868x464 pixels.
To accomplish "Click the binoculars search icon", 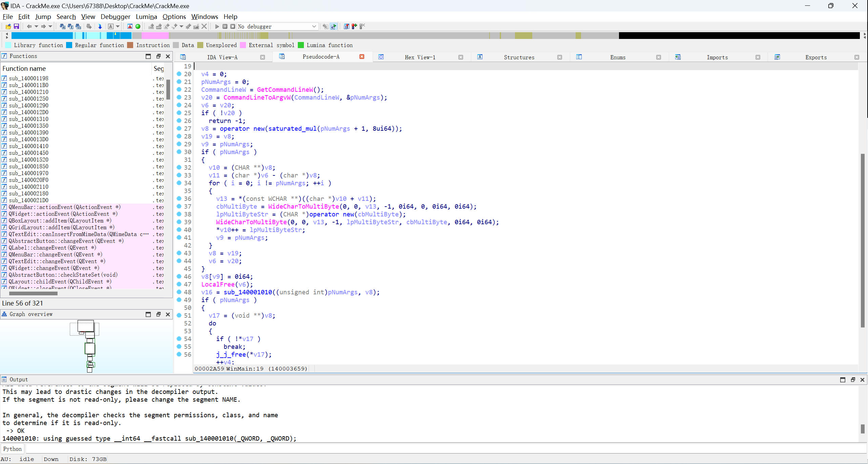I will click(62, 26).
